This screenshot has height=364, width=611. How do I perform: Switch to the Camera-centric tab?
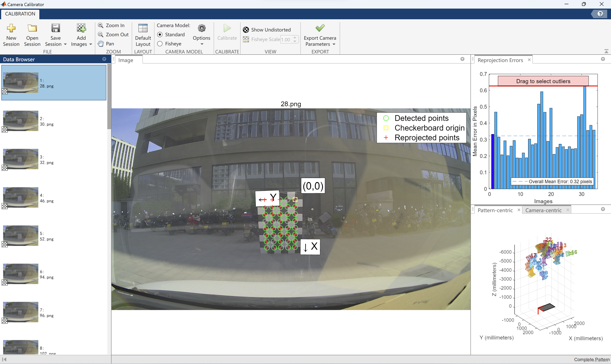(543, 210)
